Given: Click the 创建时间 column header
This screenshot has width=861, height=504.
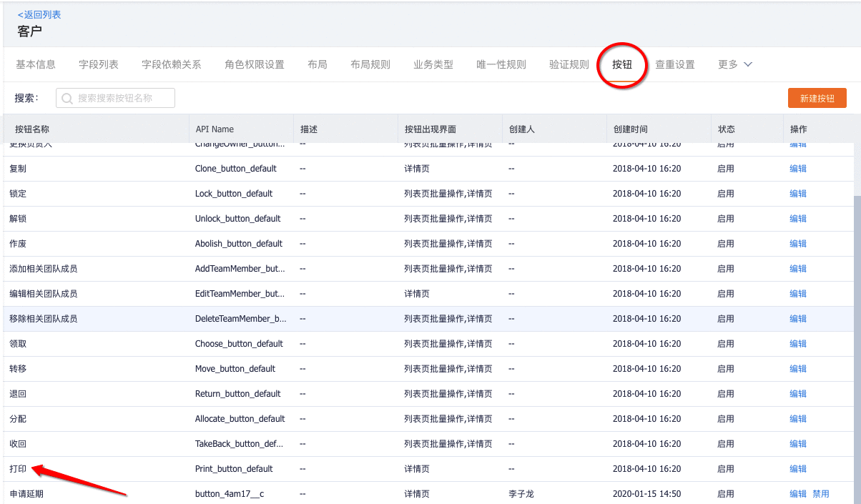Looking at the screenshot, I should pyautogui.click(x=631, y=129).
